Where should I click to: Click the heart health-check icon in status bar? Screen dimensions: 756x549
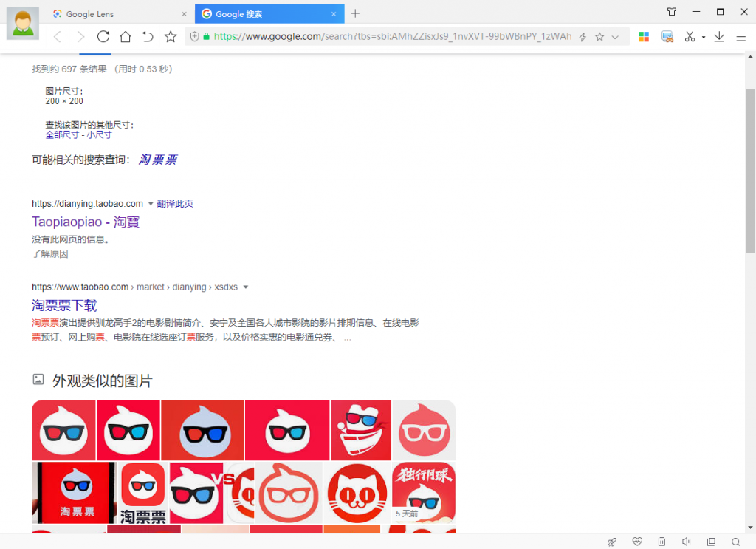tap(637, 542)
